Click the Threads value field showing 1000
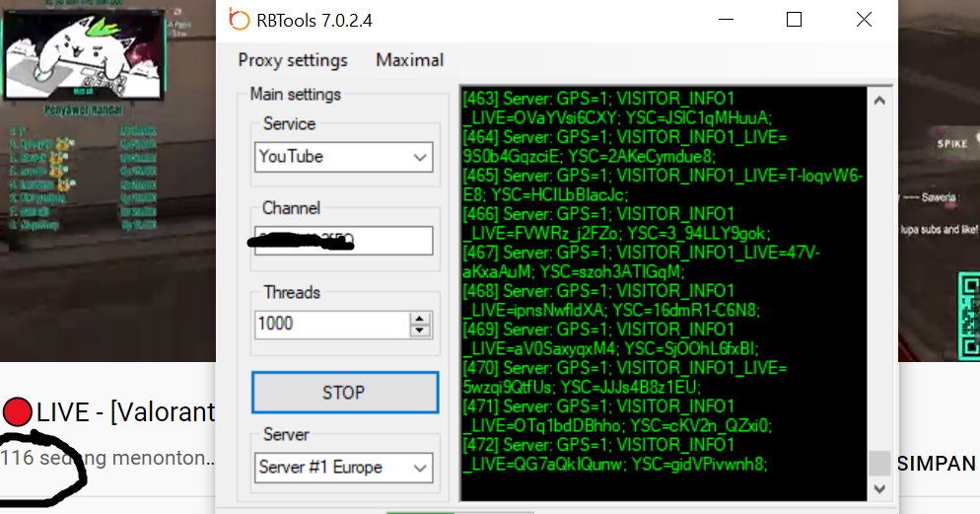The image size is (980, 514). pyautogui.click(x=332, y=325)
